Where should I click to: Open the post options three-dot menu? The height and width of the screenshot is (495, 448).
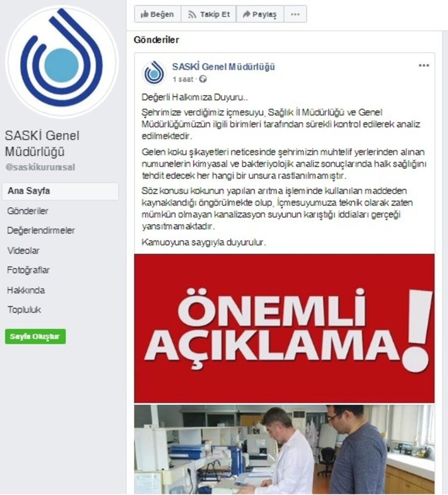(x=423, y=65)
